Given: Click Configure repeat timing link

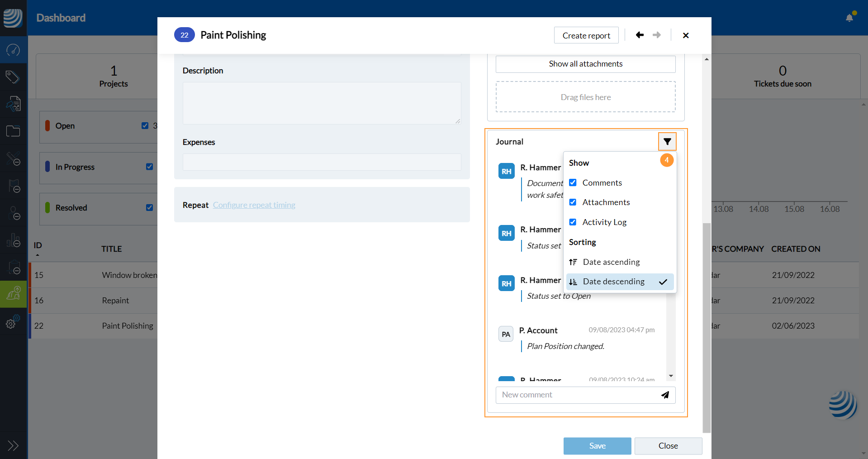Looking at the screenshot, I should click(254, 205).
